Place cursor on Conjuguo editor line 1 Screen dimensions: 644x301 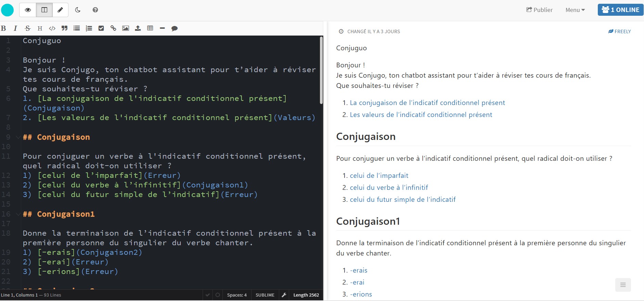pyautogui.click(x=42, y=41)
